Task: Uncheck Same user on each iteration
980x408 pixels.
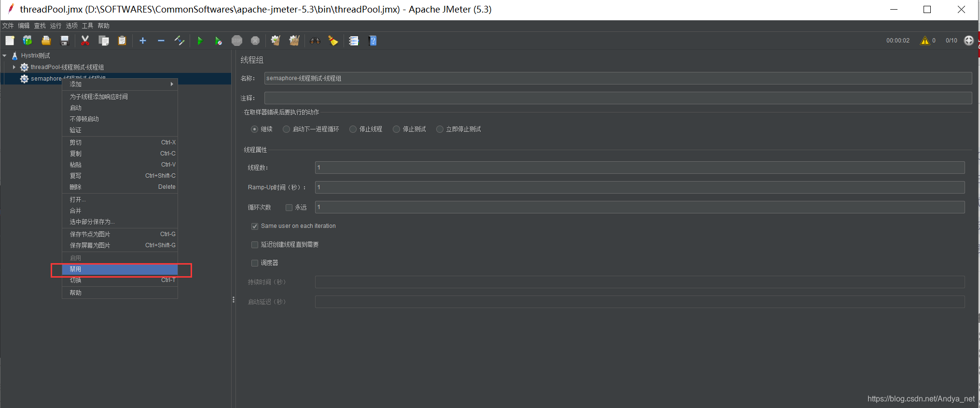Action: pyautogui.click(x=255, y=226)
